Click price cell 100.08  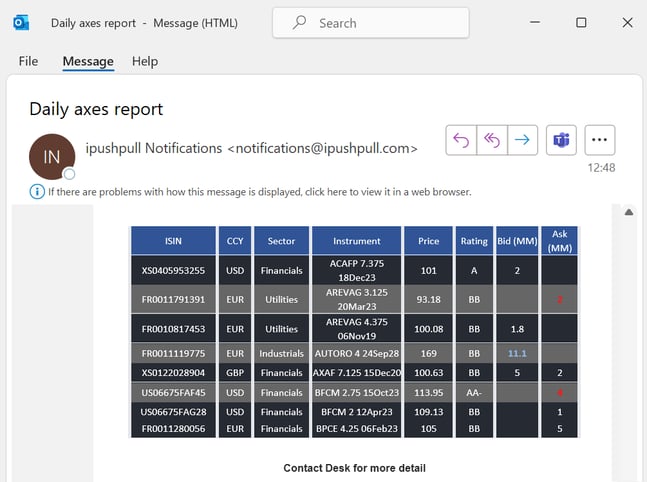(x=428, y=328)
